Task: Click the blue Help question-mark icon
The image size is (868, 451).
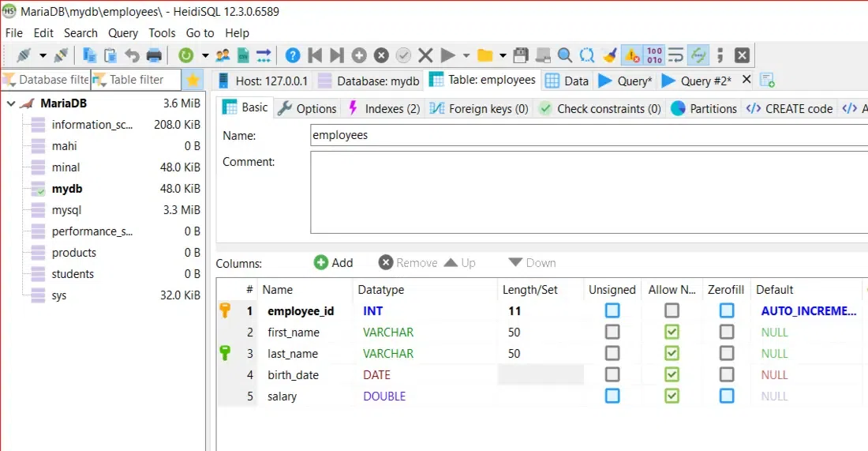Action: (x=293, y=55)
